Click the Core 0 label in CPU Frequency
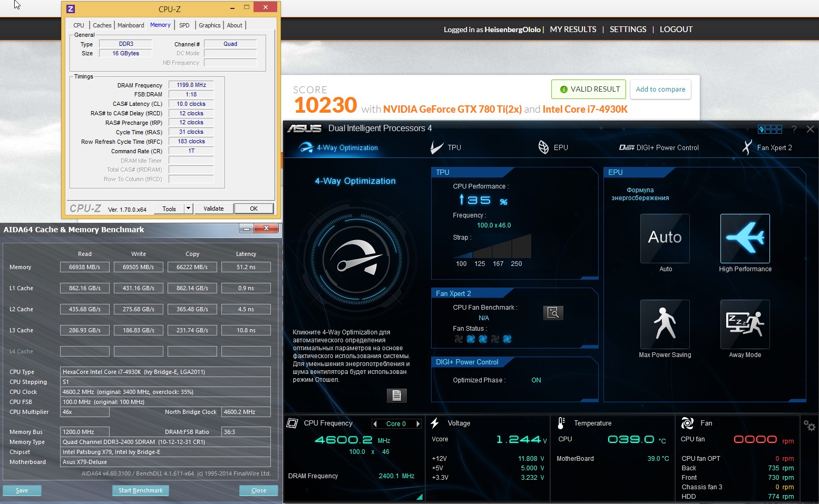The width and height of the screenshot is (819, 504). coord(396,424)
